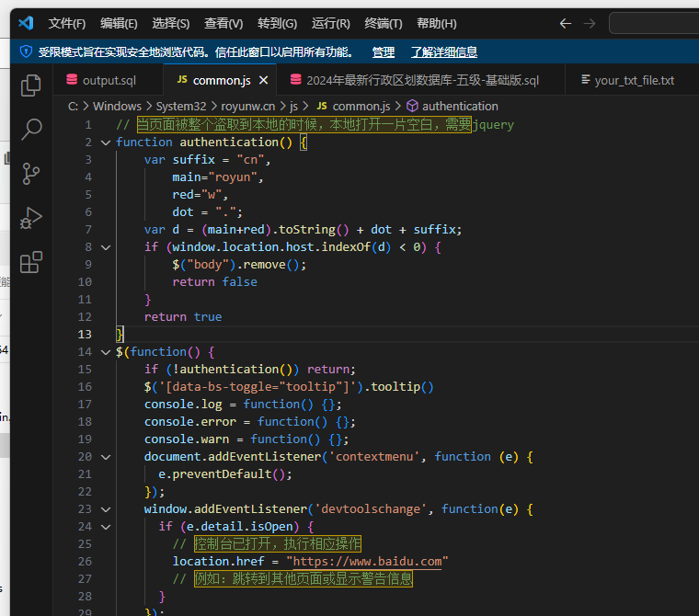Click 'window.location.host.indexOf(d)' on line 8

coord(281,247)
